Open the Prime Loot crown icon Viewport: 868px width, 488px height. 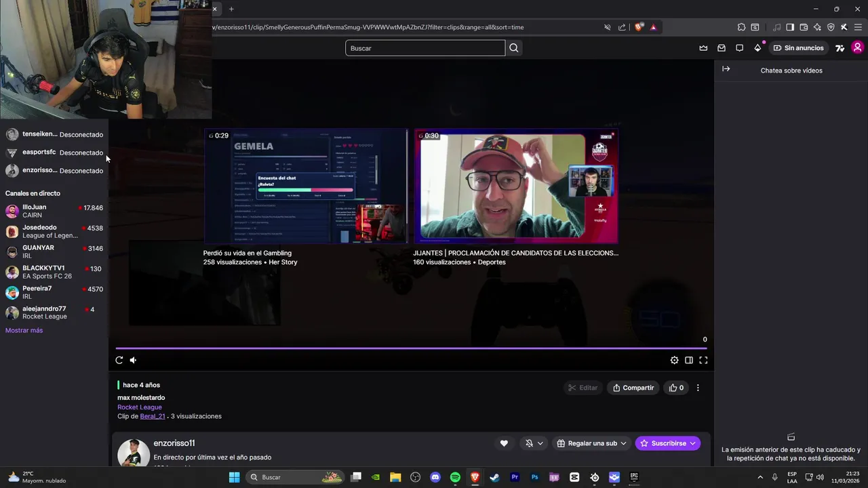tap(703, 48)
